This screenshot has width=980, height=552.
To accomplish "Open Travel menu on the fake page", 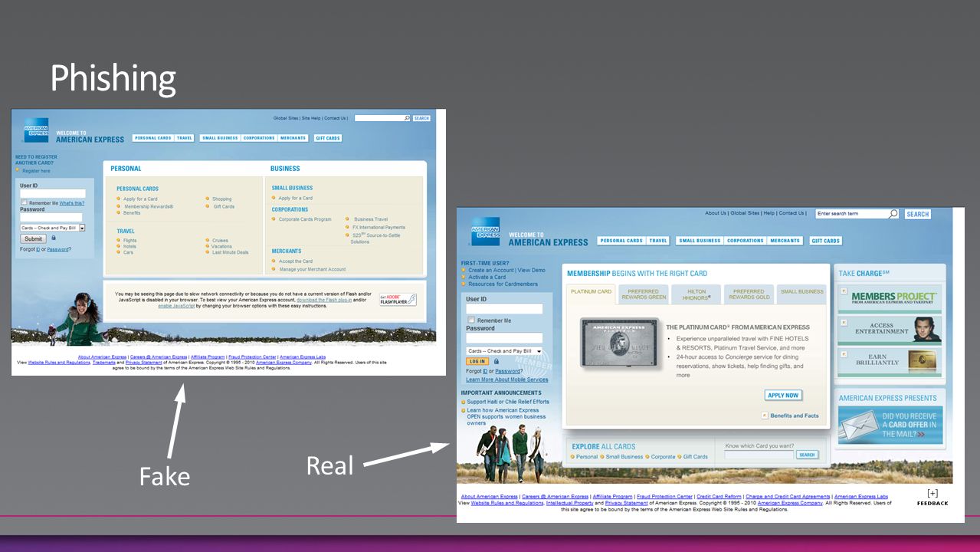I will tap(184, 138).
